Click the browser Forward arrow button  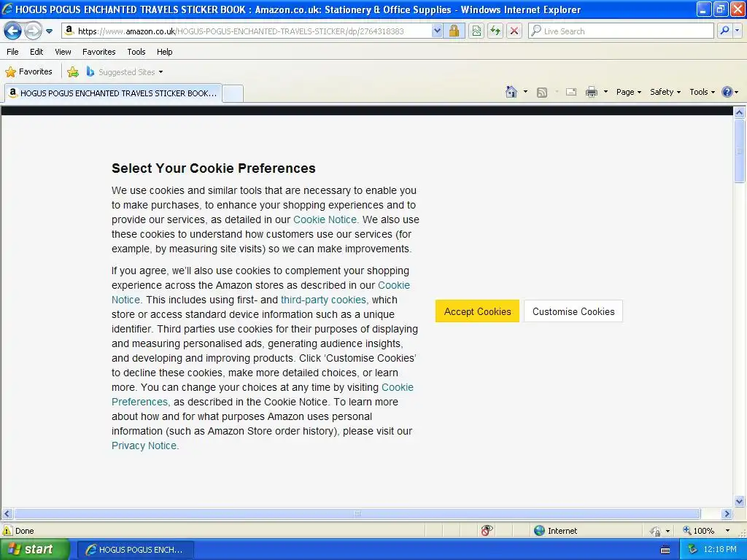33,31
